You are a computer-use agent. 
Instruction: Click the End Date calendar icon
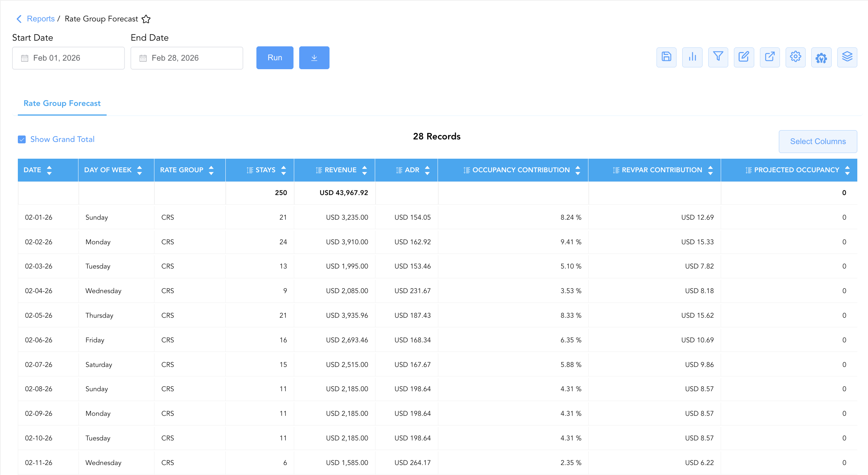coord(143,58)
